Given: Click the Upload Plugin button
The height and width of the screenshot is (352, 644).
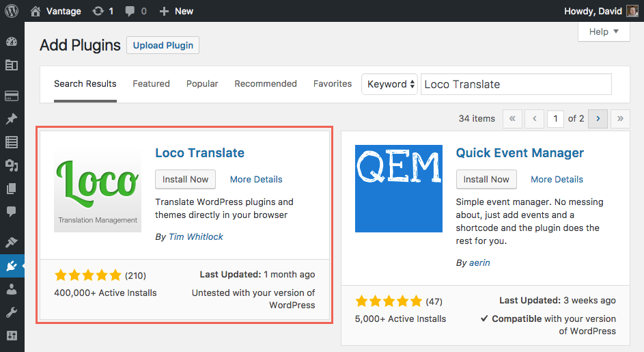Looking at the screenshot, I should pos(163,45).
